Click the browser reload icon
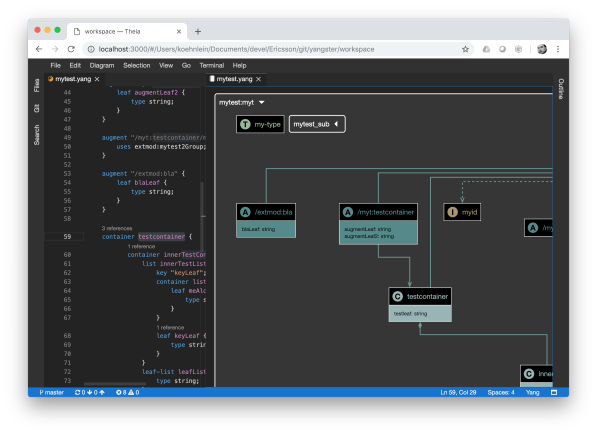Screen dimensions: 597x434 tap(71, 49)
